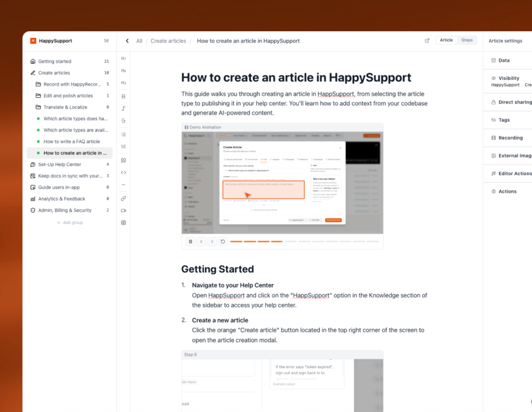532x412 pixels.
Task: Click the Step 6 screenshot image
Action: click(x=282, y=385)
